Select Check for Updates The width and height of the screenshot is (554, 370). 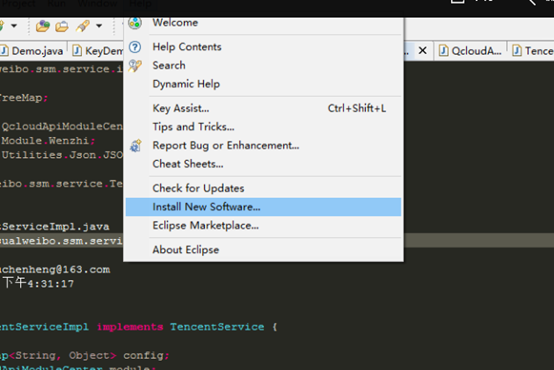point(263,188)
